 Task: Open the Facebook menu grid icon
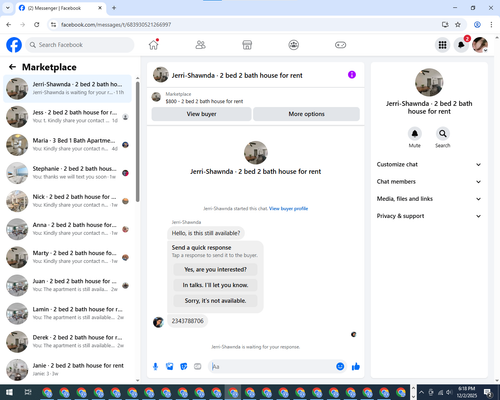click(442, 45)
